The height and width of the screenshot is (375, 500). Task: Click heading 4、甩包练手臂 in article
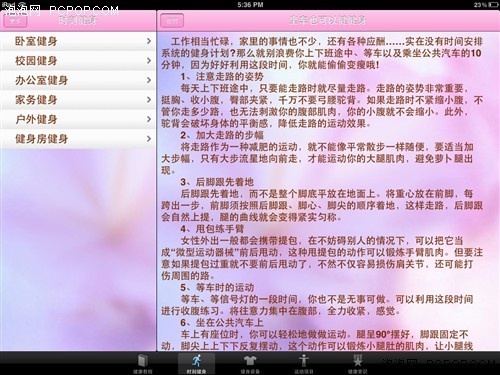[212, 229]
